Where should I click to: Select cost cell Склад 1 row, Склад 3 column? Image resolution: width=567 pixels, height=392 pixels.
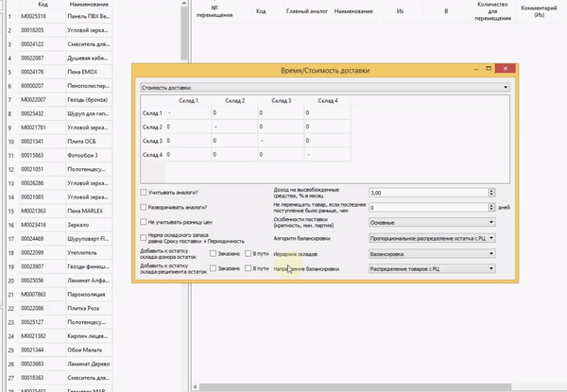click(x=281, y=112)
